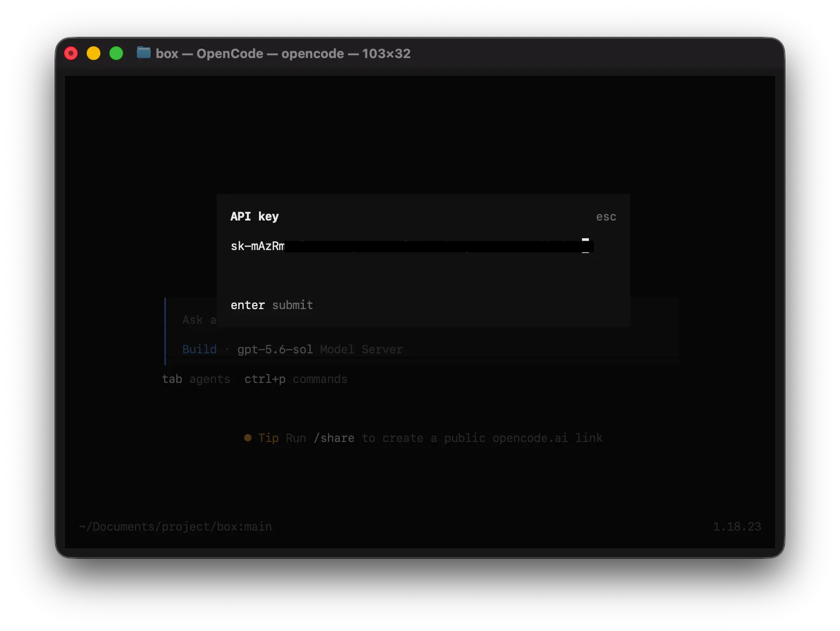
Task: Click the enter submit hint
Action: tap(272, 305)
